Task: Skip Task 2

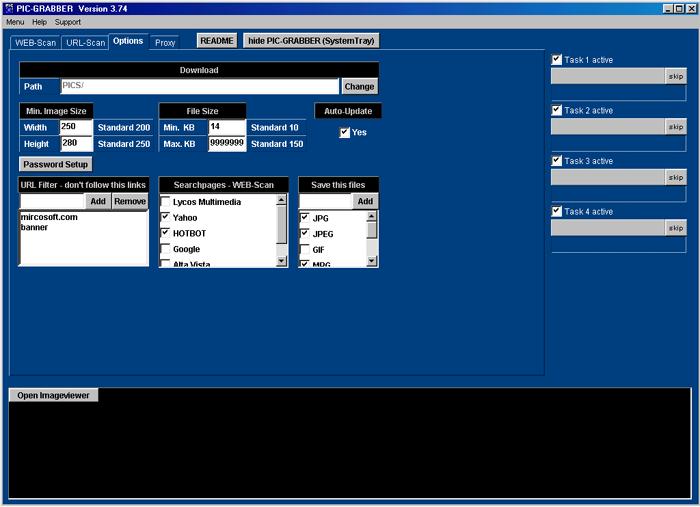Action: point(675,127)
